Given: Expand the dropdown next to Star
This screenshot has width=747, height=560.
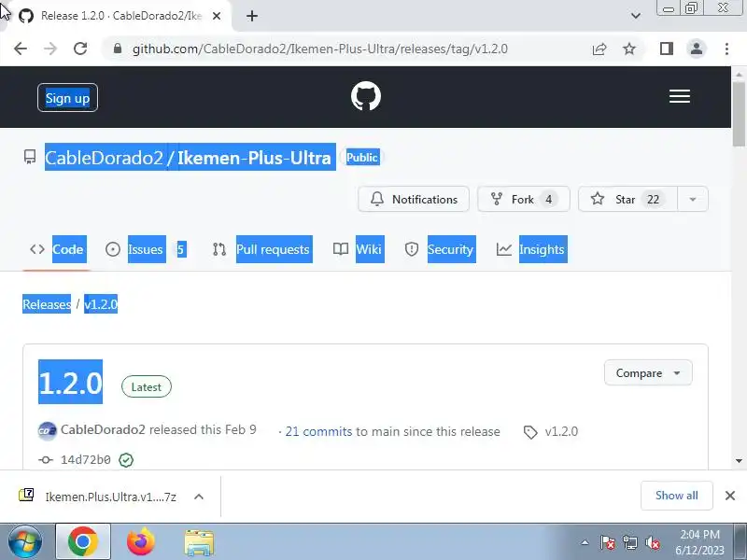Looking at the screenshot, I should pyautogui.click(x=693, y=199).
